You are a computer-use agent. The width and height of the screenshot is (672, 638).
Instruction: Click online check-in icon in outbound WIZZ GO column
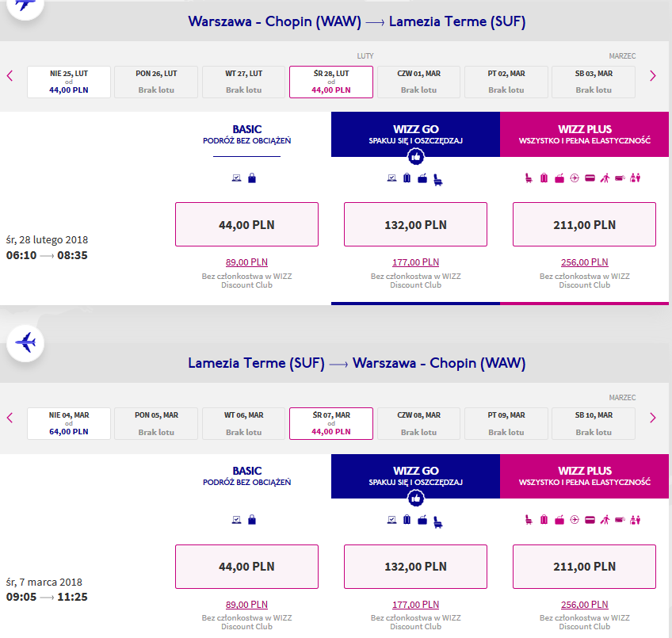[x=391, y=178]
